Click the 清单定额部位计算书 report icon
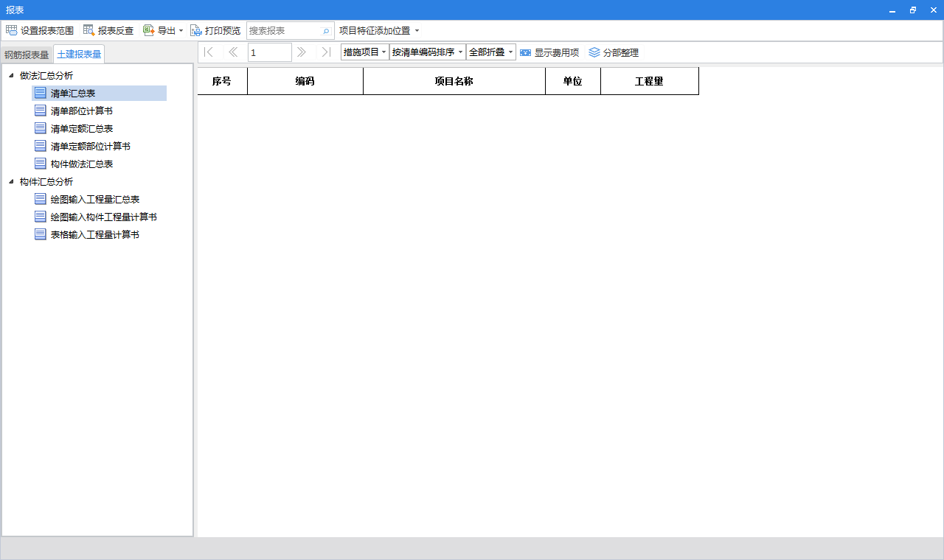 pyautogui.click(x=41, y=146)
